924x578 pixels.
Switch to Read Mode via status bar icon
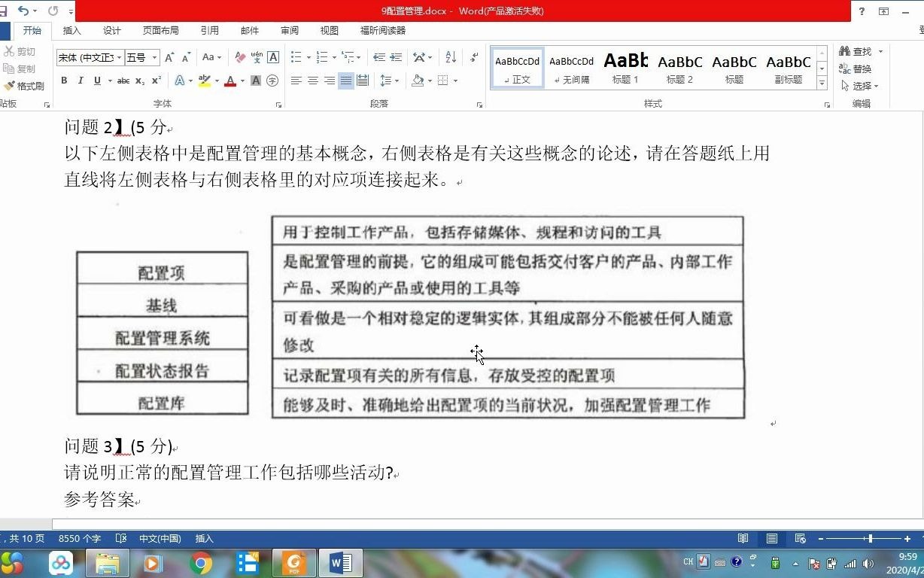pyautogui.click(x=743, y=539)
